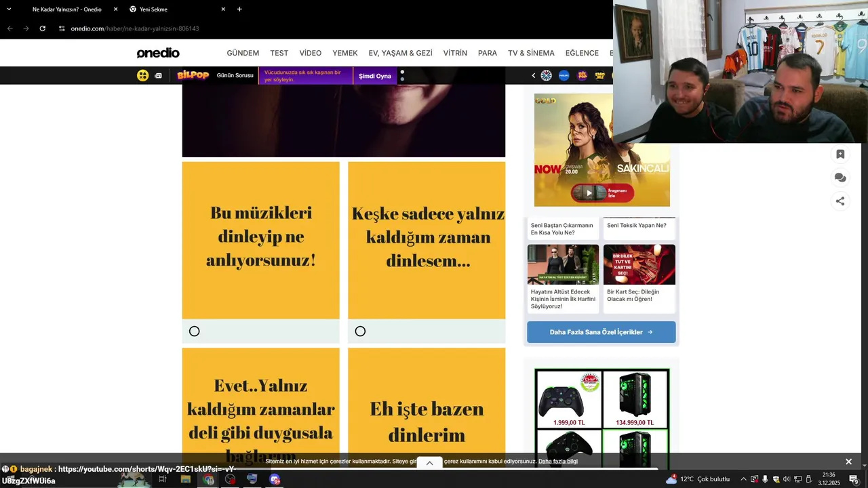Open taskbar clock 21:36
Image resolution: width=868 pixels, height=488 pixels.
(x=829, y=479)
